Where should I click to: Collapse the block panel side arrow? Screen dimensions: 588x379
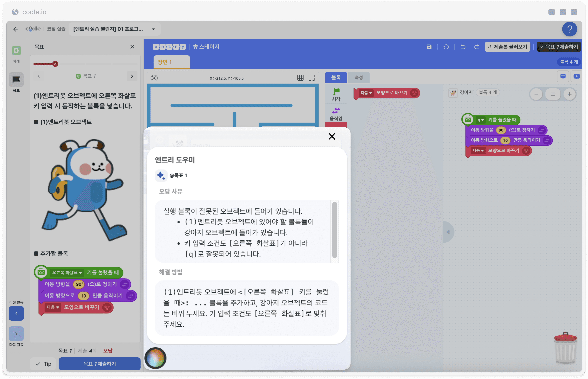click(x=448, y=232)
